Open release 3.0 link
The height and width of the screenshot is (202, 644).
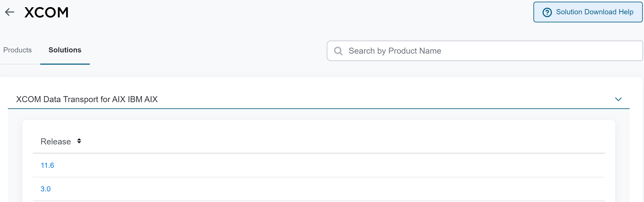(45, 189)
